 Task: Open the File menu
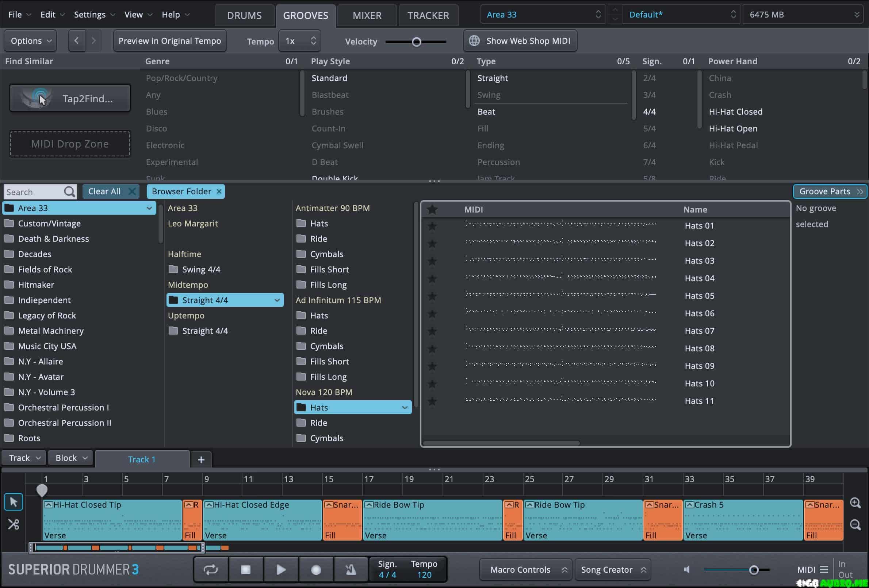click(19, 15)
